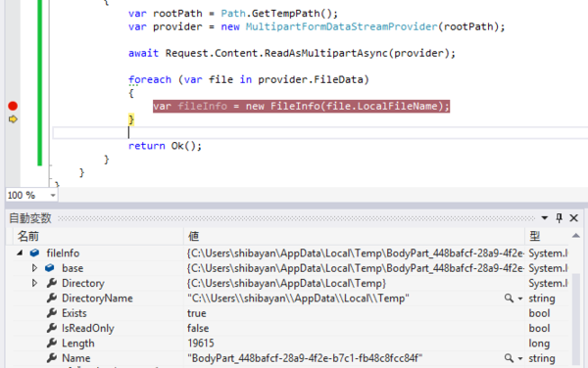Expand the Directory property node
This screenshot has height=368, width=588.
(34, 283)
